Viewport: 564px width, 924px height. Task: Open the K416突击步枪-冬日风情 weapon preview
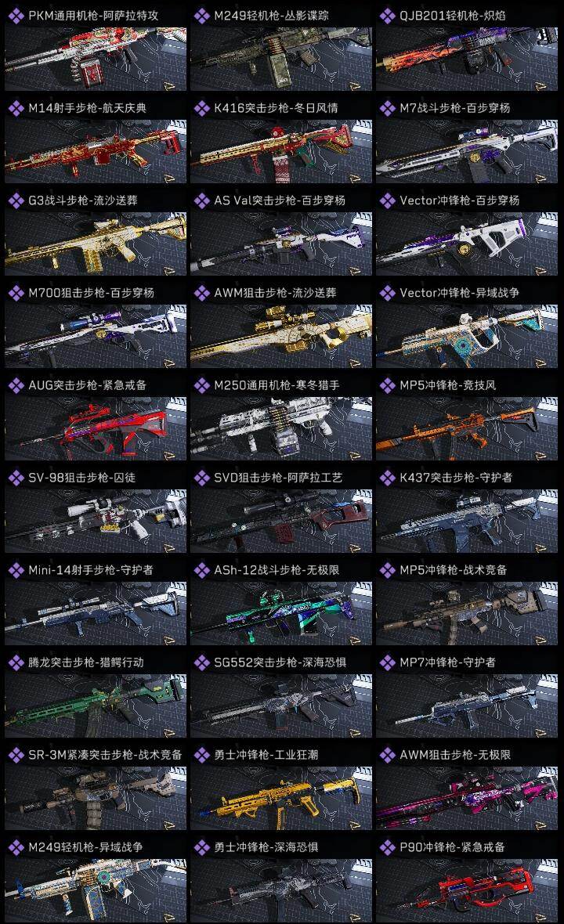pyautogui.click(x=281, y=151)
